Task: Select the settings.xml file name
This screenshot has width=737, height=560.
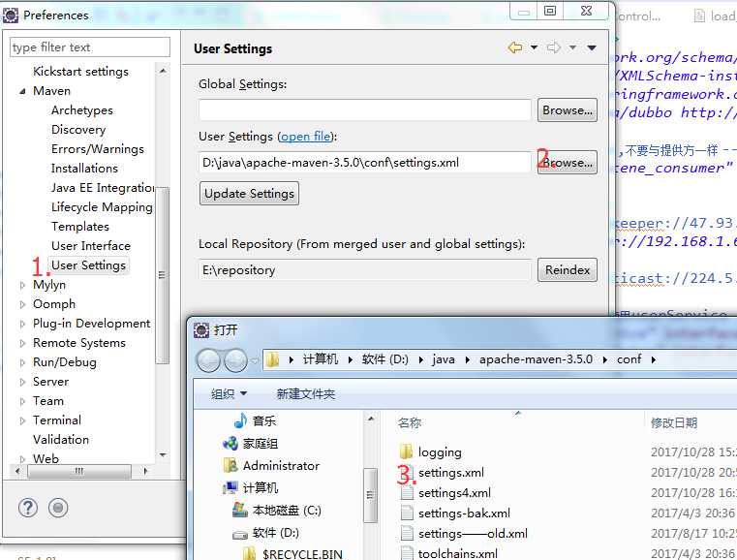Action: pyautogui.click(x=451, y=473)
